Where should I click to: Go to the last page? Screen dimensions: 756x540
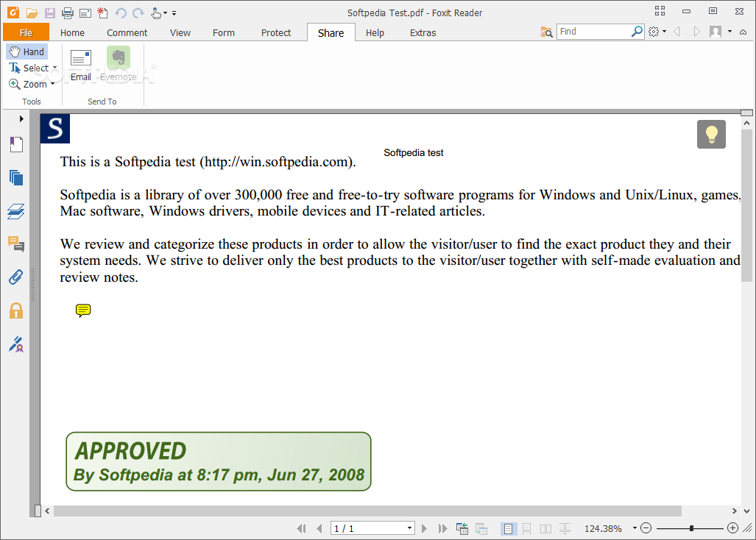click(442, 528)
